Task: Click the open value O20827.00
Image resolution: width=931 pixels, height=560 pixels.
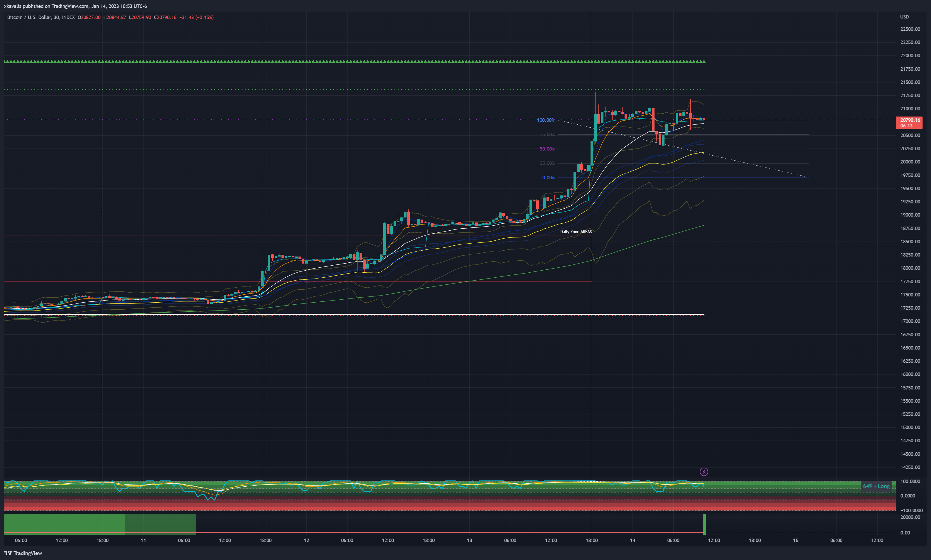Action: click(89, 17)
